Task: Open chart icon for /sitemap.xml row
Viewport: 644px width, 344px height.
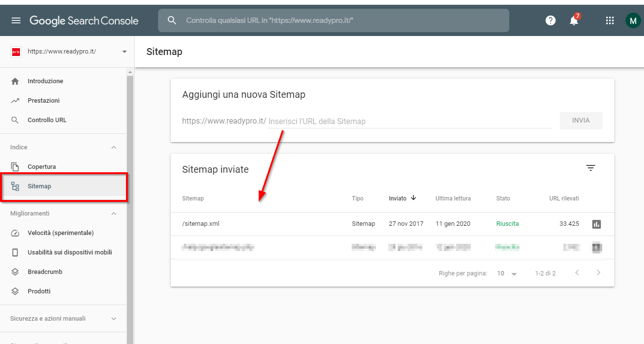Action: coord(596,224)
